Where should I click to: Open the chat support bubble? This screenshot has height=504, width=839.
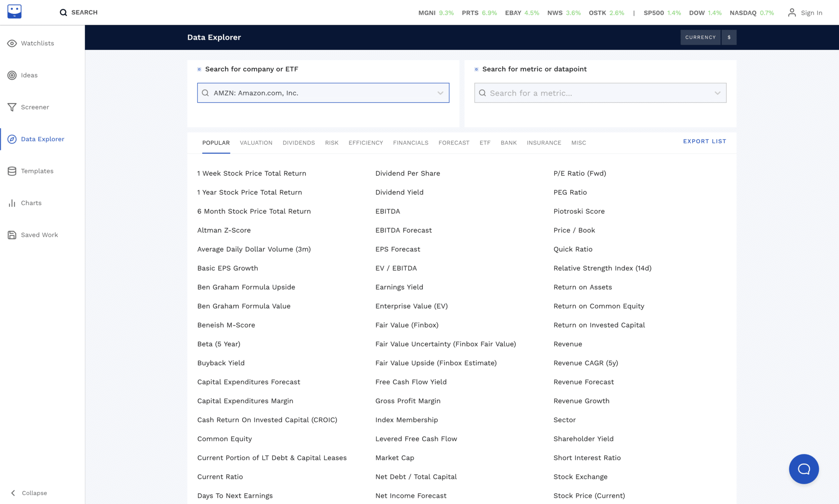point(804,469)
